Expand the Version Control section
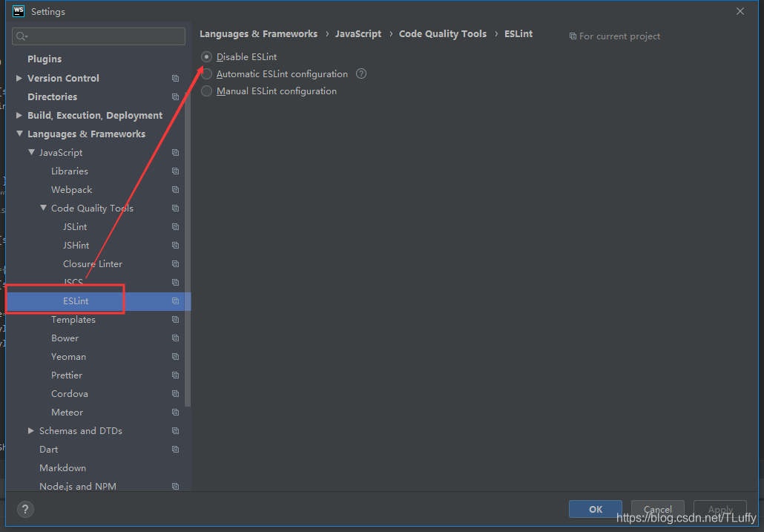The image size is (764, 532). coord(19,78)
